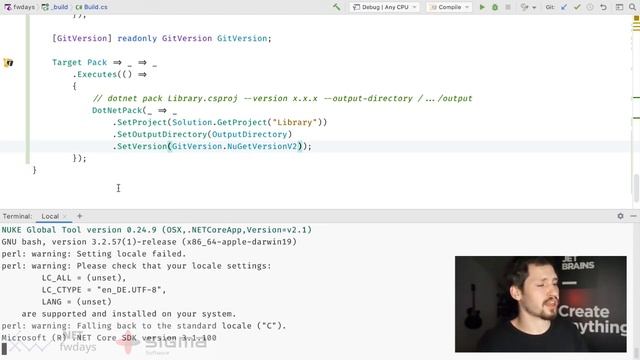640x360 pixels.
Task: Click the "Library" string literal
Action: click(x=295, y=122)
